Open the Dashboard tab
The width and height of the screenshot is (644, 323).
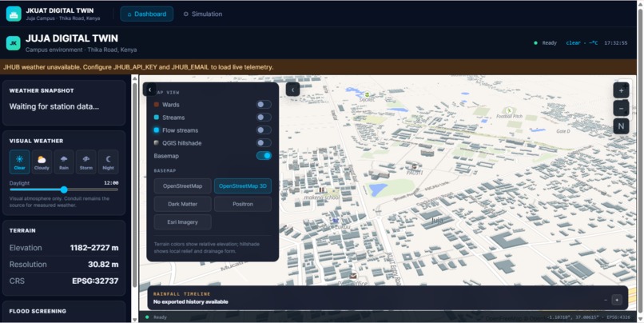(147, 14)
